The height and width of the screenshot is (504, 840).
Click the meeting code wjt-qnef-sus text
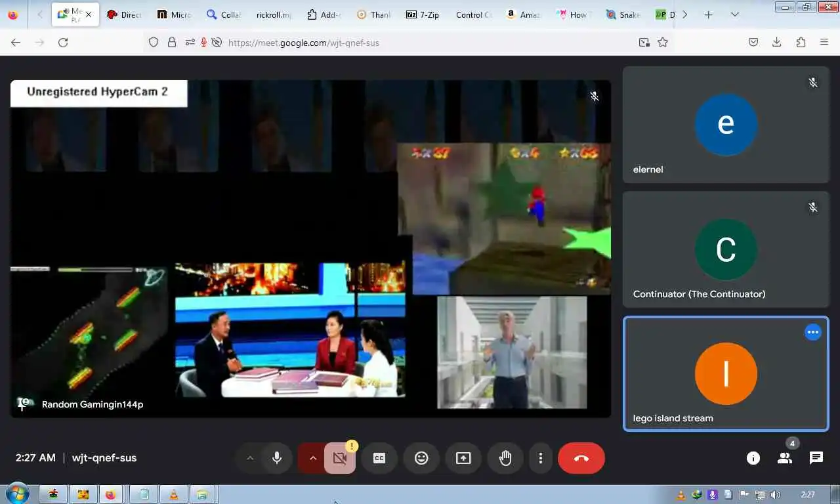[104, 458]
